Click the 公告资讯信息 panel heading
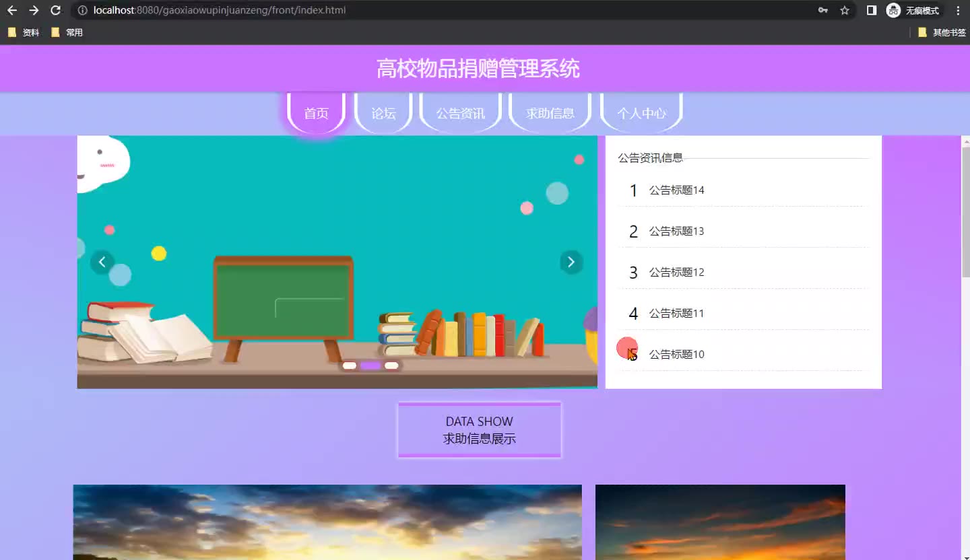 point(651,157)
